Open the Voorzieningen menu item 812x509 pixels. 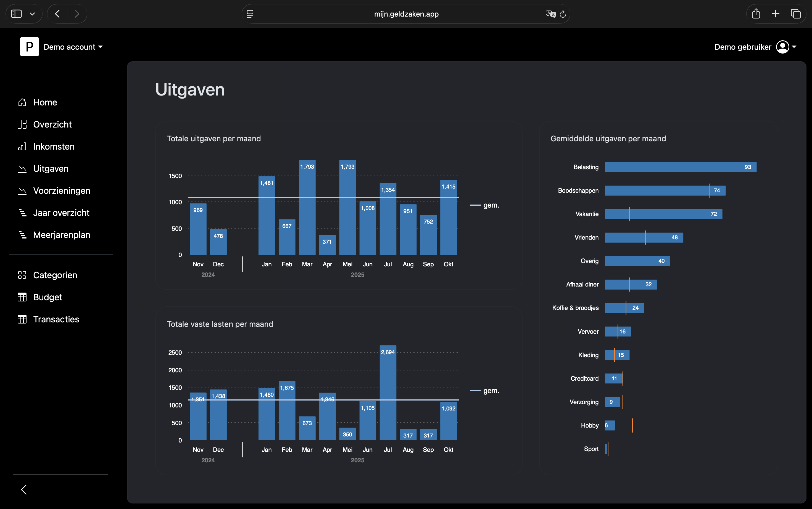(x=62, y=190)
